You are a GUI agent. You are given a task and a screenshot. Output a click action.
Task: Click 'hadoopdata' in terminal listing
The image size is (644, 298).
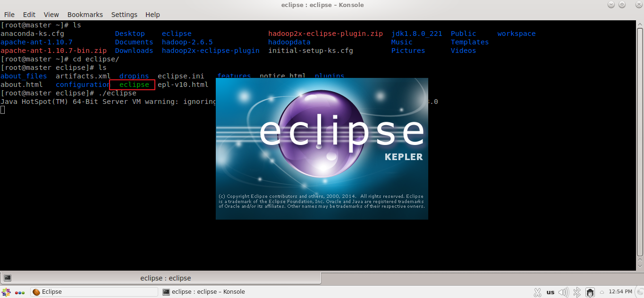pyautogui.click(x=289, y=42)
